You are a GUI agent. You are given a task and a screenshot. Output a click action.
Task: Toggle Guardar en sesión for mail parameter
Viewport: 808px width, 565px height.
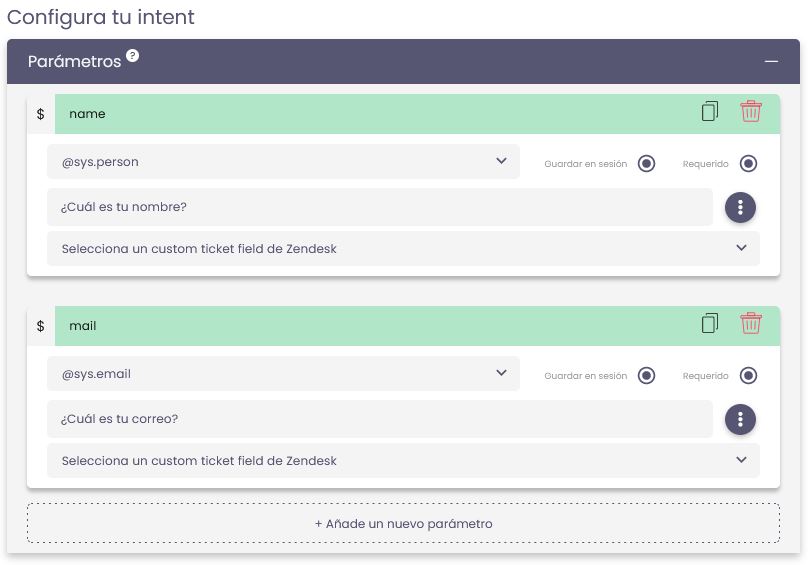(647, 376)
